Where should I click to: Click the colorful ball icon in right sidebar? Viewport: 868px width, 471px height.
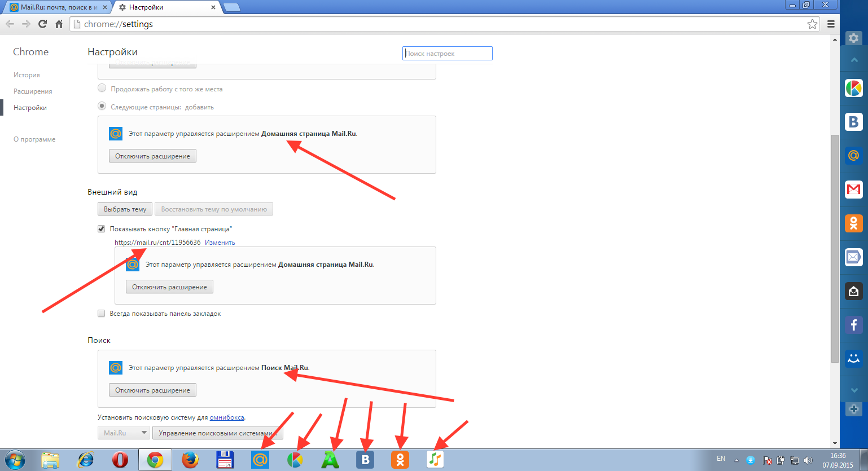[x=853, y=88]
